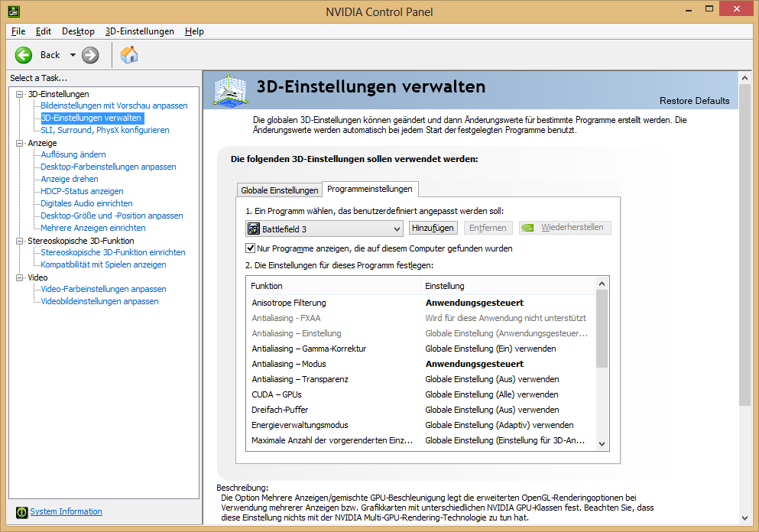The width and height of the screenshot is (759, 532).
Task: Click main panel scroll-up arrow
Action: (x=744, y=78)
